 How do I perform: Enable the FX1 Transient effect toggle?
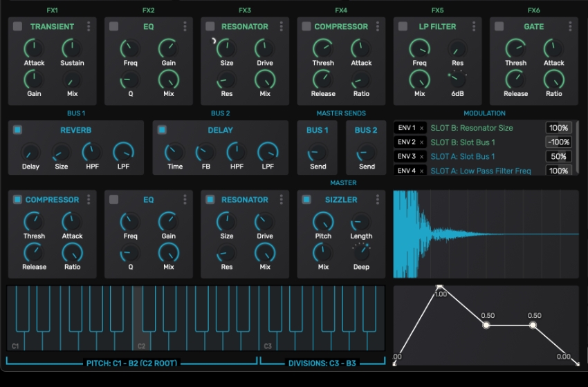17,26
